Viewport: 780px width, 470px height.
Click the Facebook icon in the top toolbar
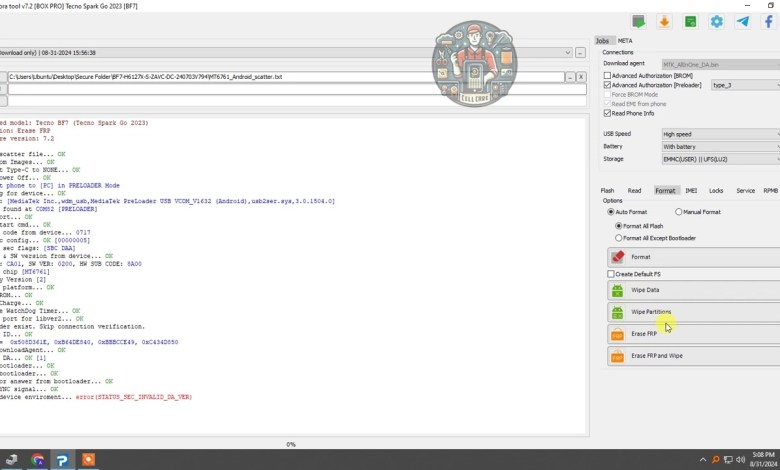point(768,21)
